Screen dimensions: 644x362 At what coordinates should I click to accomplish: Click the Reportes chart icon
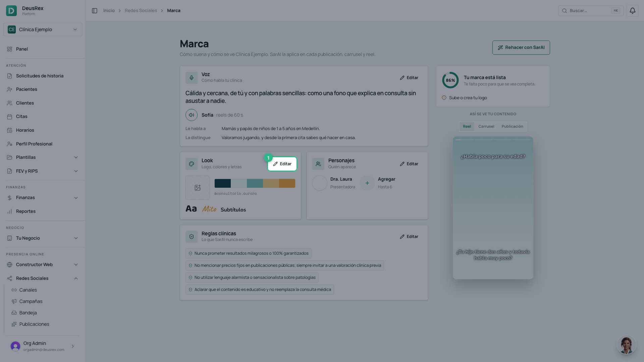9,212
